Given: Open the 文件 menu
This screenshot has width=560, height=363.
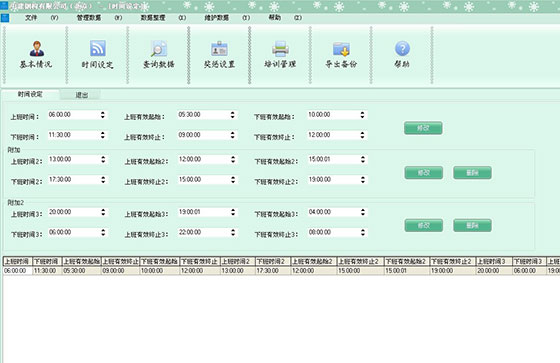Looking at the screenshot, I should pyautogui.click(x=31, y=18).
